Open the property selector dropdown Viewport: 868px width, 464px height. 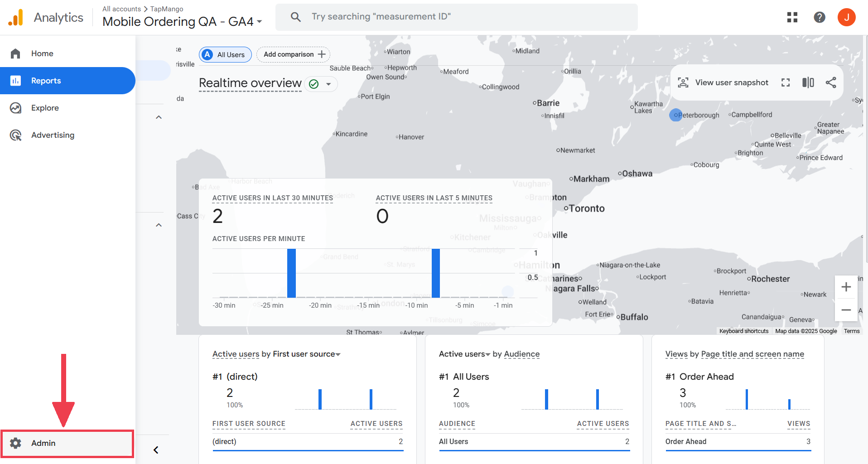(259, 21)
